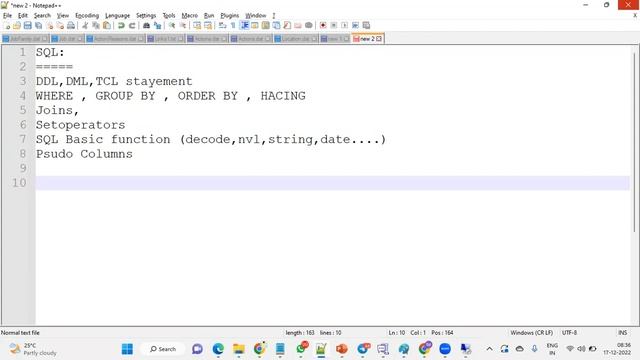Click the Zoom In toolbar icon
Image resolution: width=640 pixels, height=360 pixels.
pos(172,26)
